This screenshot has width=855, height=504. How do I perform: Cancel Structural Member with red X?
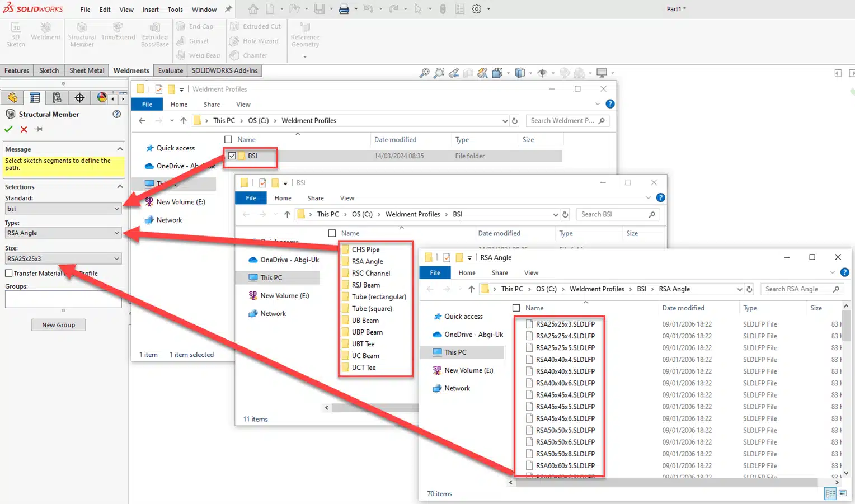[24, 129]
